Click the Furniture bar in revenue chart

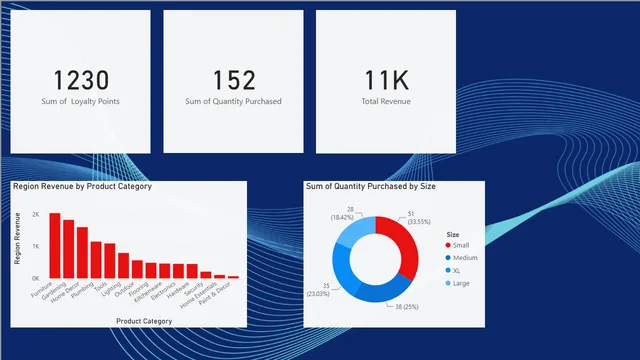[x=55, y=246]
